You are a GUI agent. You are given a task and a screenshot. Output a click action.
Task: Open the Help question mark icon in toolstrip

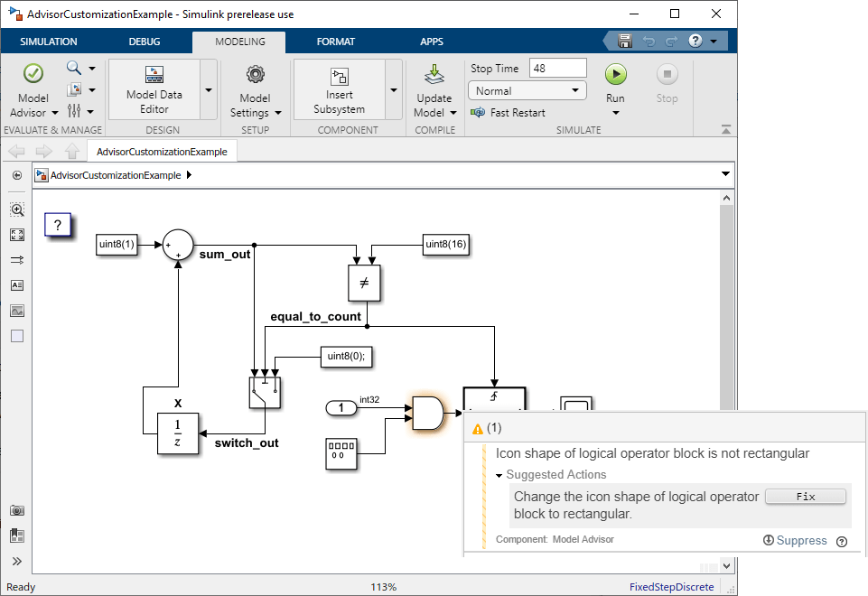coord(695,41)
